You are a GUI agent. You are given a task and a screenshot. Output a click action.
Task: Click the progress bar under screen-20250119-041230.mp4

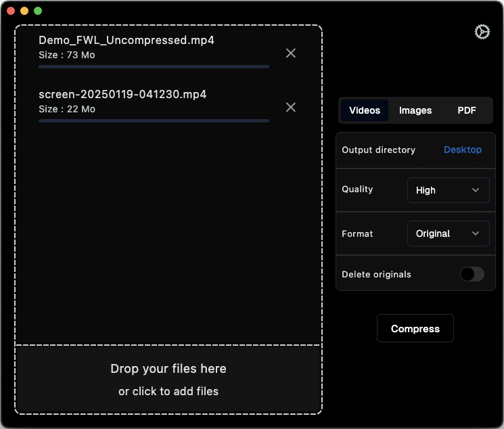(154, 120)
